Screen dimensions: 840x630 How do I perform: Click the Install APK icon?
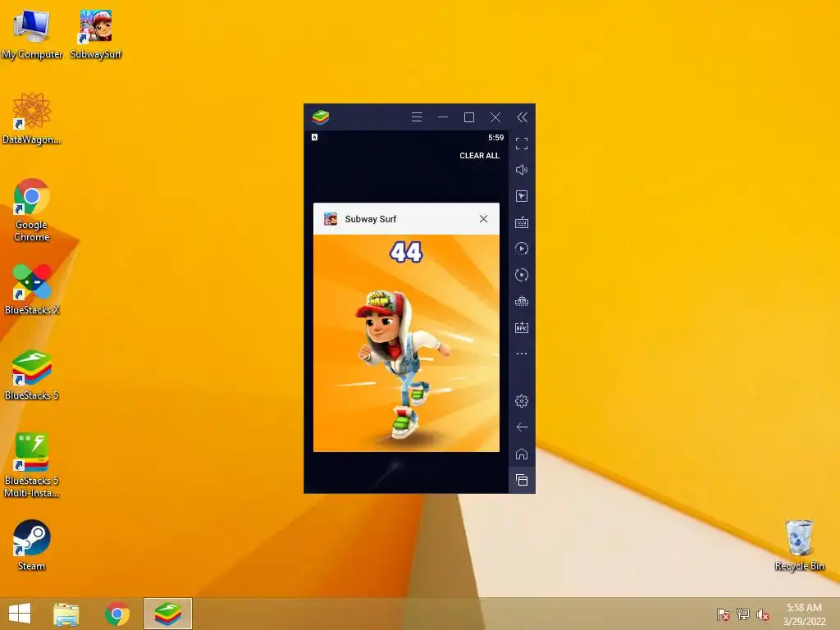point(522,327)
